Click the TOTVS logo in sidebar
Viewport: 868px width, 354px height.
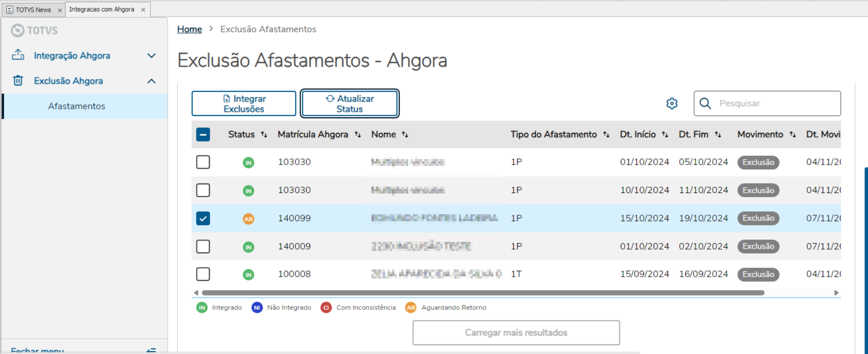tap(35, 30)
